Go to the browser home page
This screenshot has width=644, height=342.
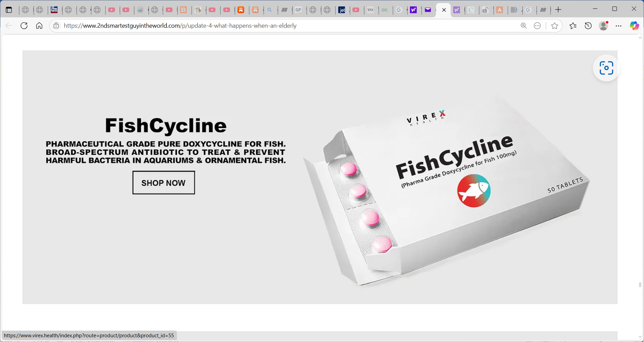pos(39,26)
